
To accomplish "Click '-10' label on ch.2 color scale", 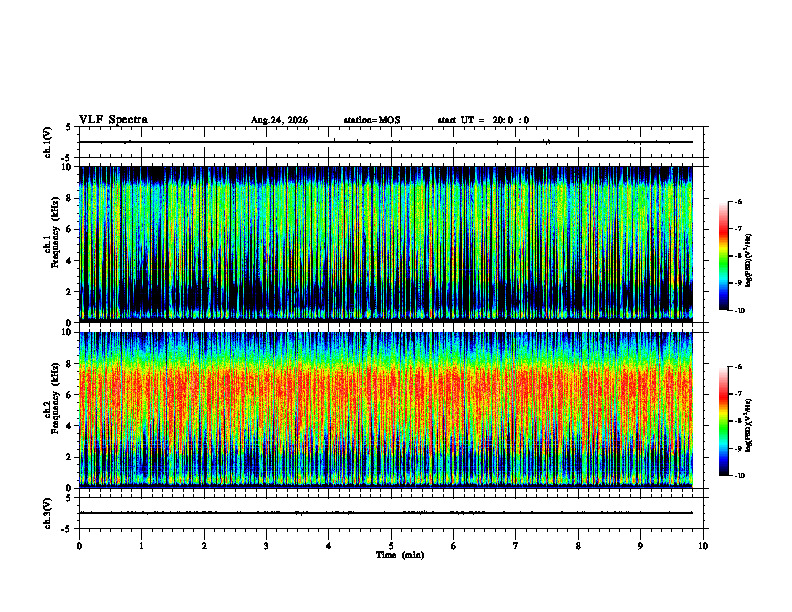I will pyautogui.click(x=740, y=476).
